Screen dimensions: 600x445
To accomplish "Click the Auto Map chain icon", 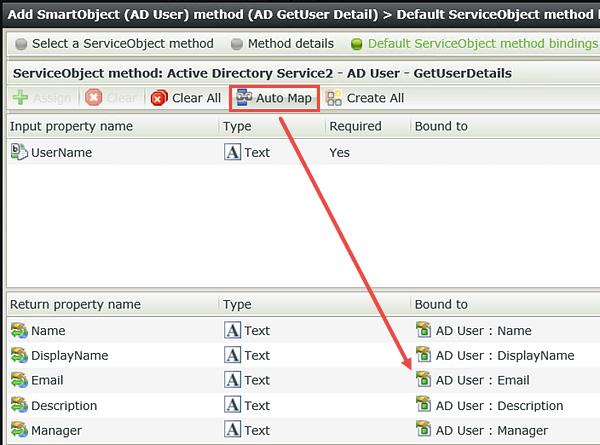I will [x=244, y=97].
